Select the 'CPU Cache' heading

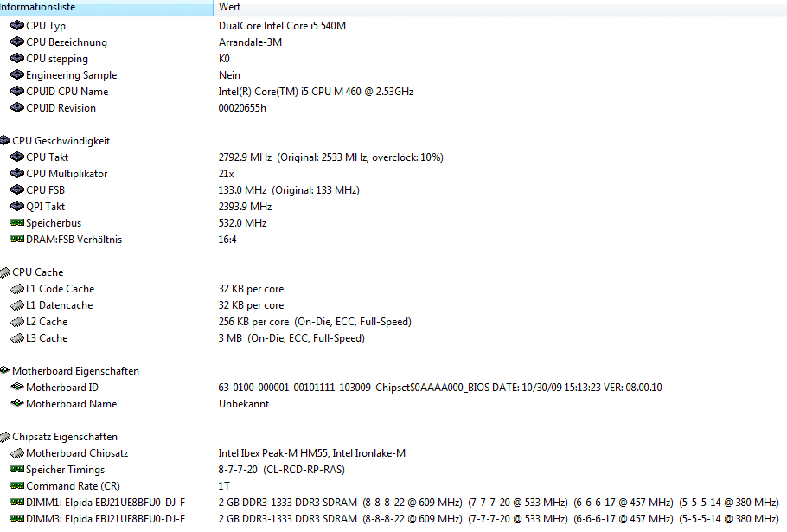38,272
